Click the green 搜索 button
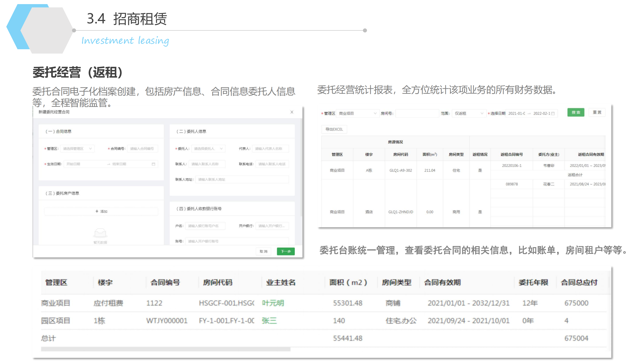 pyautogui.click(x=575, y=112)
